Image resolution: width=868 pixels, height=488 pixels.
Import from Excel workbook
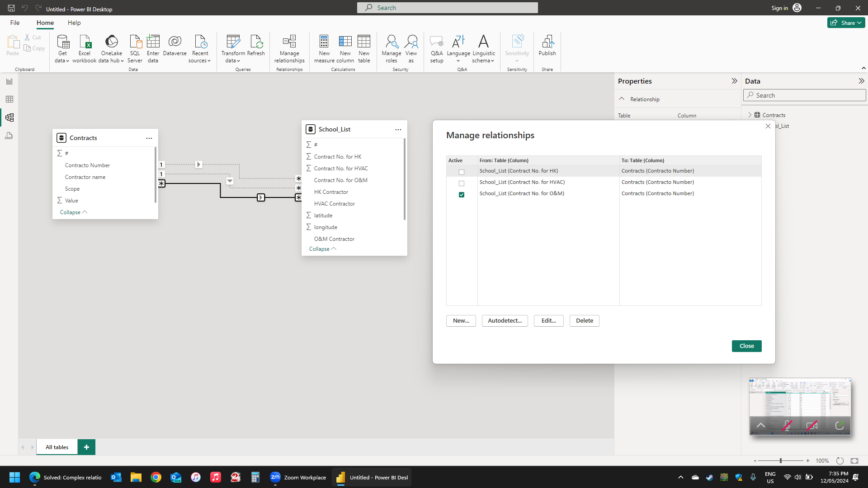pyautogui.click(x=85, y=49)
